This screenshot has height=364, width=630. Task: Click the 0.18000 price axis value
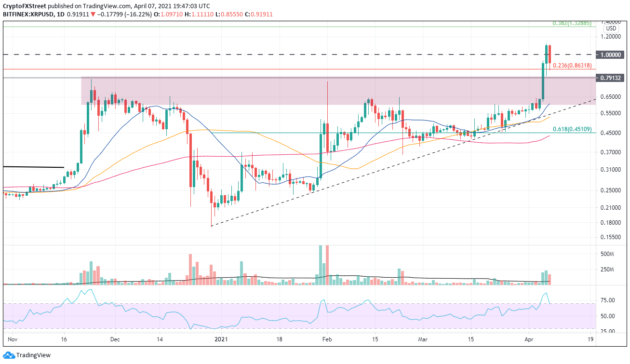pos(611,223)
